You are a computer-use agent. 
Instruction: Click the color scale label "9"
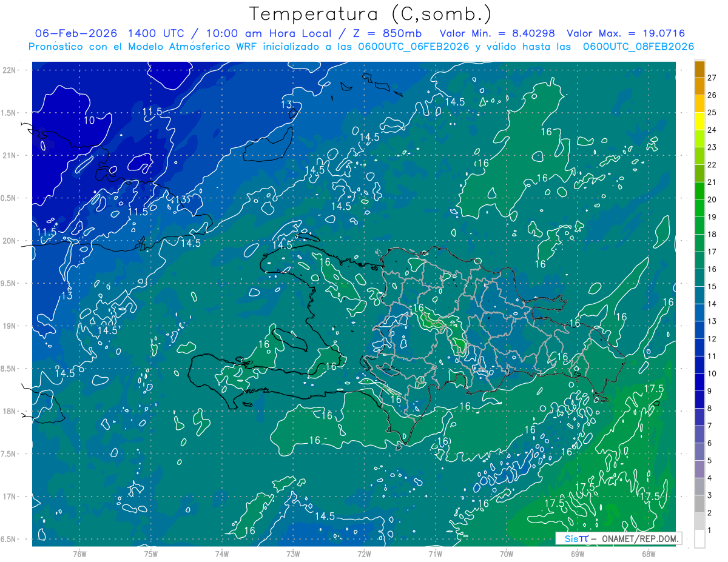(x=710, y=391)
